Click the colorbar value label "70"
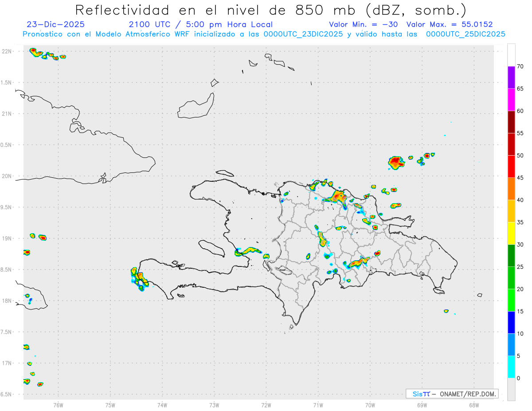This screenshot has height=411, width=532. click(x=520, y=67)
